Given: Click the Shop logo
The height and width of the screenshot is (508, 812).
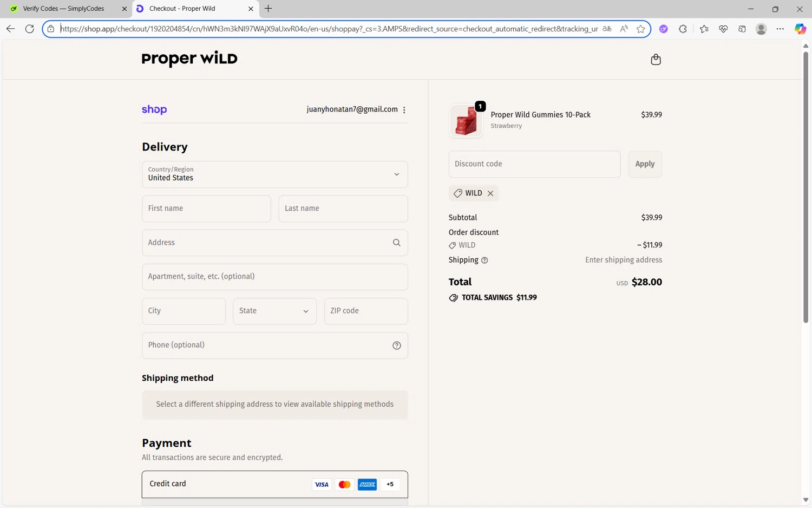Looking at the screenshot, I should click(x=154, y=109).
